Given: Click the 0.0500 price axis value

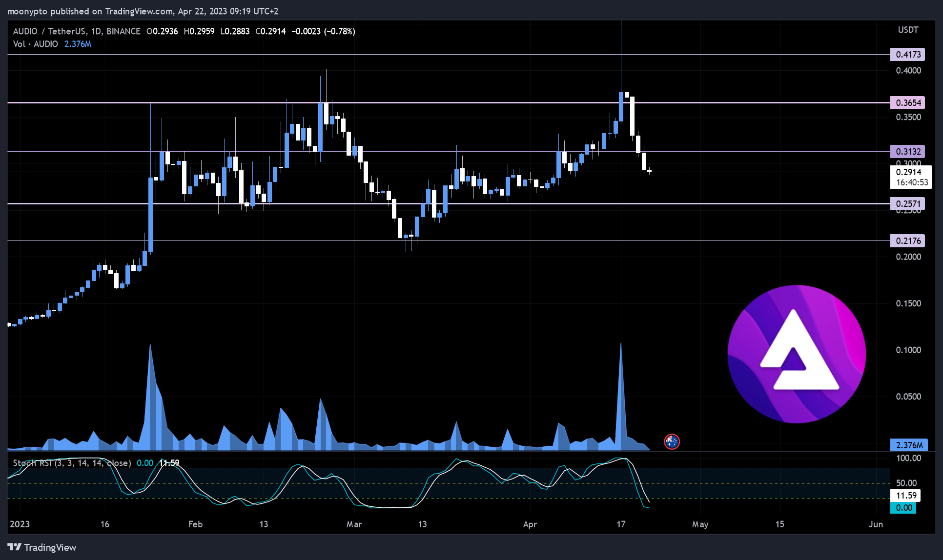Looking at the screenshot, I should pyautogui.click(x=908, y=396).
